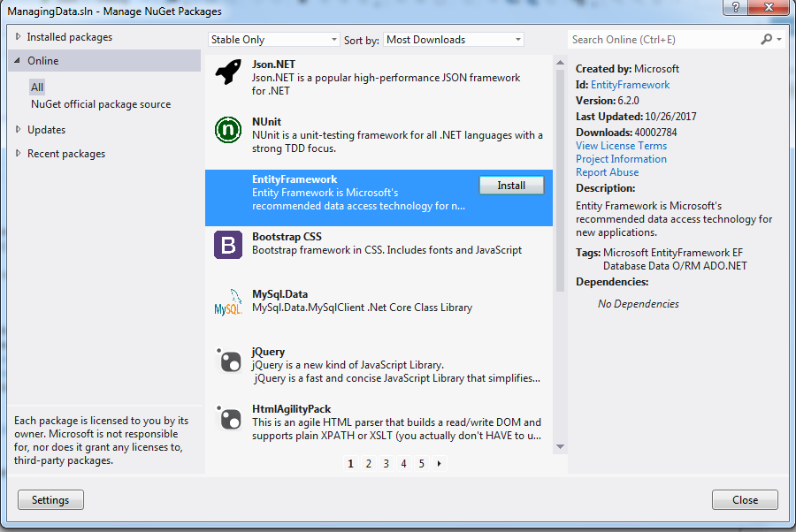Open the Most Downloads sort dropdown
Screen dimensions: 796x532
click(454, 40)
